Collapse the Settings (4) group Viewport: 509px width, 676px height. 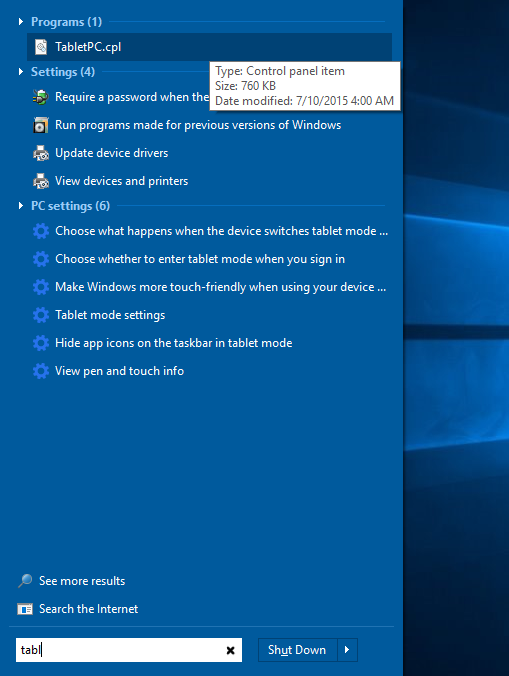point(21,72)
